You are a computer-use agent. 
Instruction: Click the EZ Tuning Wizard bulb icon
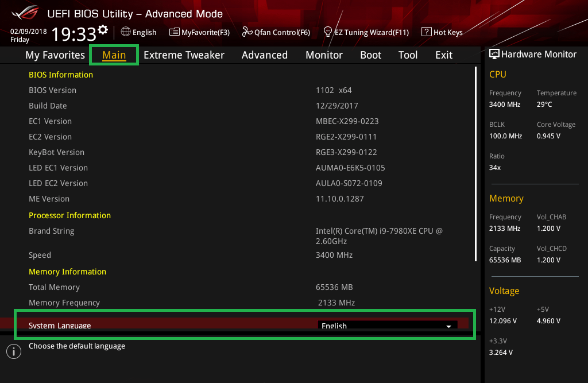click(328, 32)
